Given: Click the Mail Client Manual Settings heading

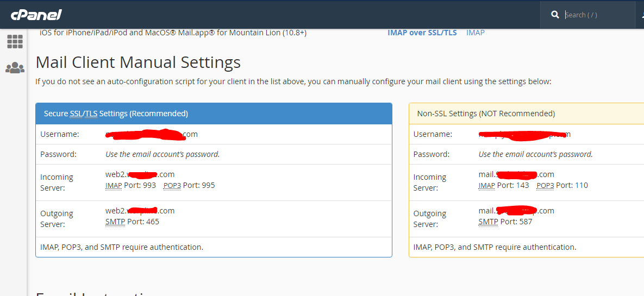Looking at the screenshot, I should 138,62.
